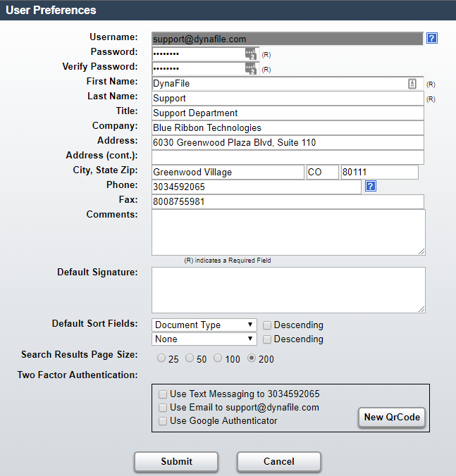Select page size 200 radio button
Viewport: 456px width, 476px height.
pyautogui.click(x=251, y=358)
